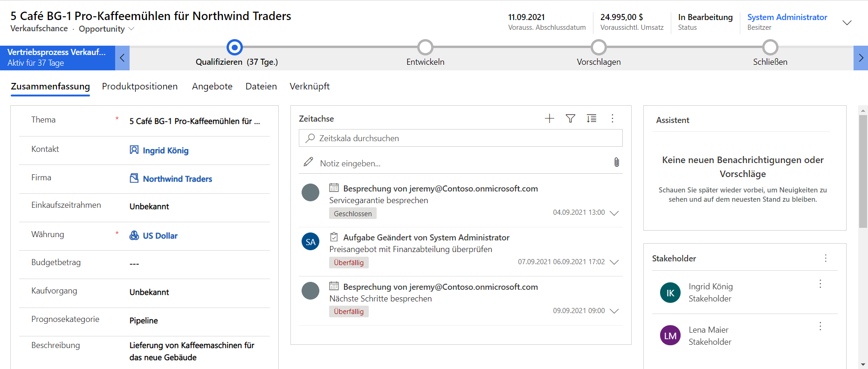Image resolution: width=868 pixels, height=369 pixels.
Task: Click the LM avatar of Lena Maier
Action: pos(670,335)
